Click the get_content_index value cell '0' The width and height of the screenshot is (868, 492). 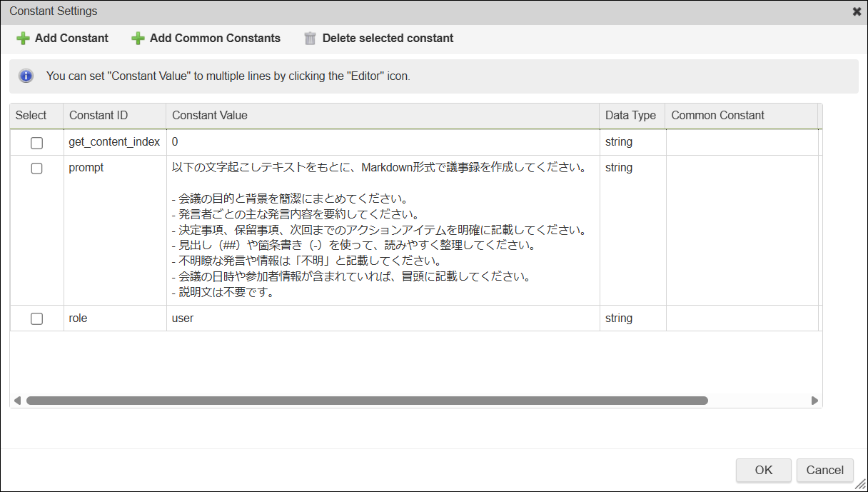[175, 142]
